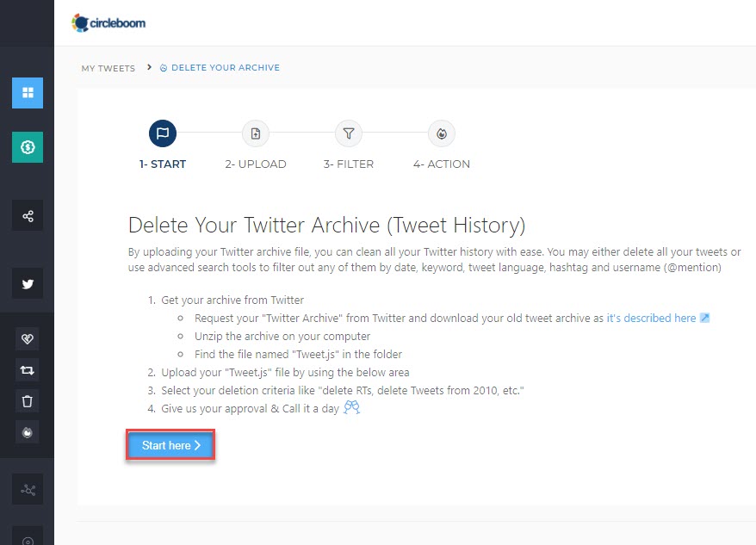756x545 pixels.
Task: Click the external link arrow icon
Action: click(705, 318)
